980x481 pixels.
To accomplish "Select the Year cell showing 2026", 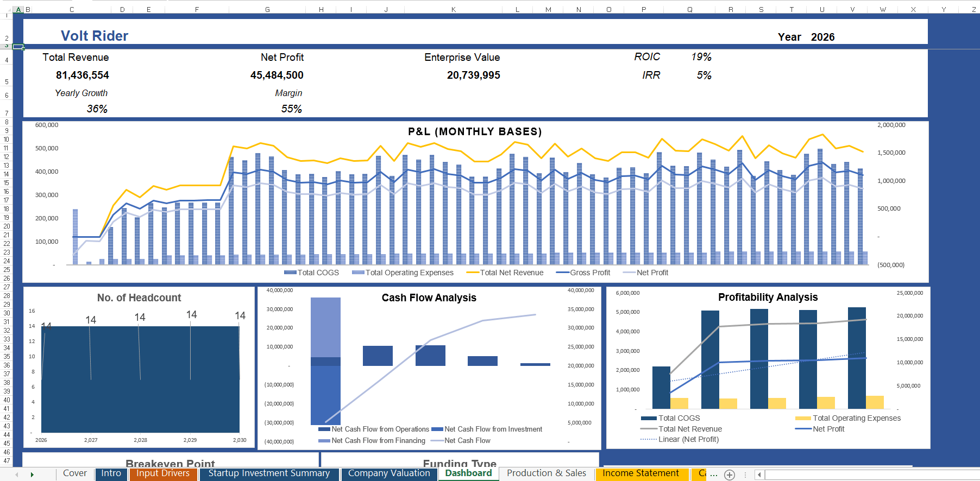I will click(x=822, y=37).
